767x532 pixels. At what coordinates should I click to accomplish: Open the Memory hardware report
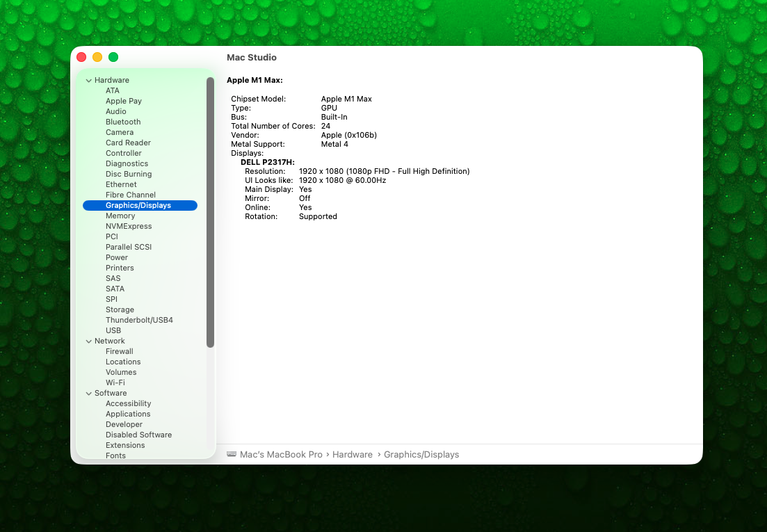click(120, 216)
